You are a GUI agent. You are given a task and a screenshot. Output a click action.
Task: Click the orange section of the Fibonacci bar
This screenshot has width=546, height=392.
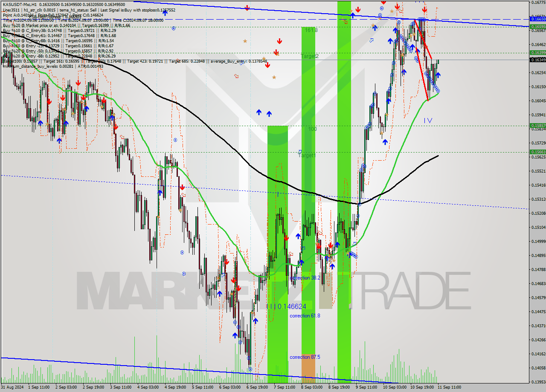click(308, 369)
